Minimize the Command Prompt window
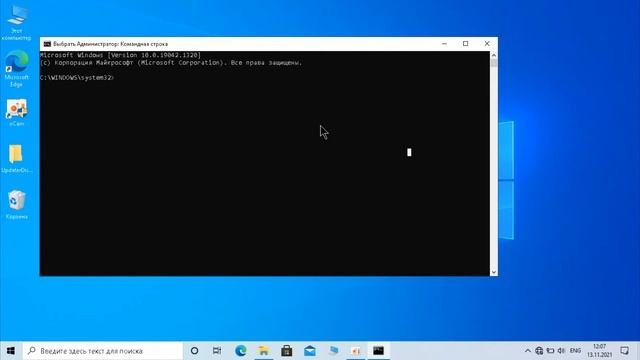The width and height of the screenshot is (640, 360). (x=444, y=44)
